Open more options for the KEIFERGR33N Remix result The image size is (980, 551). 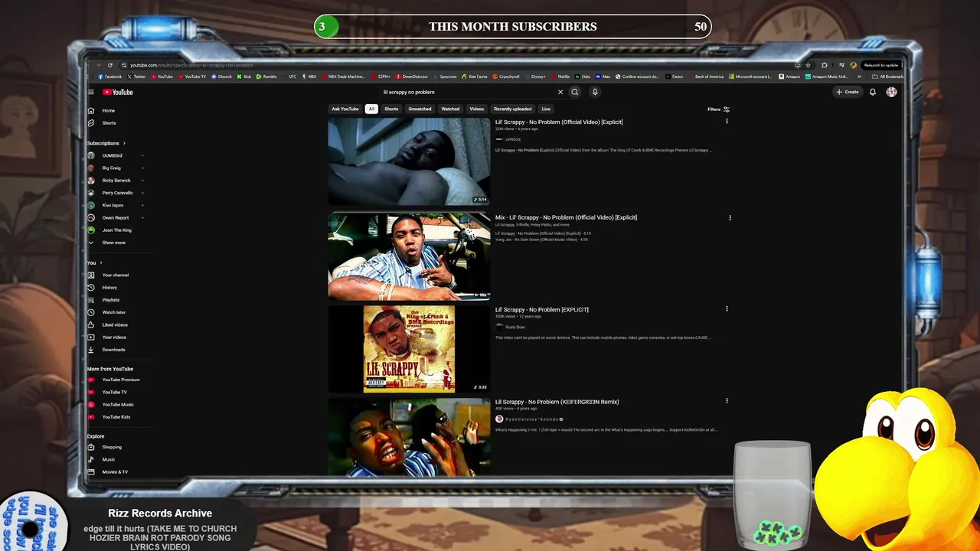(727, 400)
